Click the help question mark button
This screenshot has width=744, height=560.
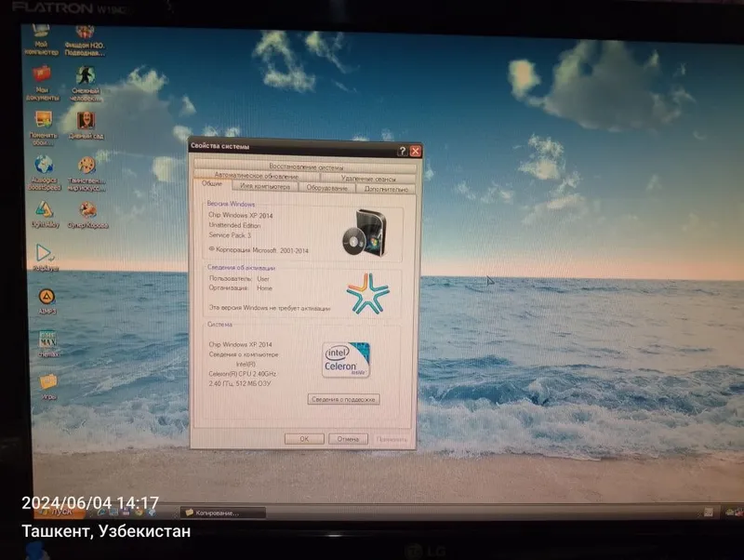click(x=402, y=151)
